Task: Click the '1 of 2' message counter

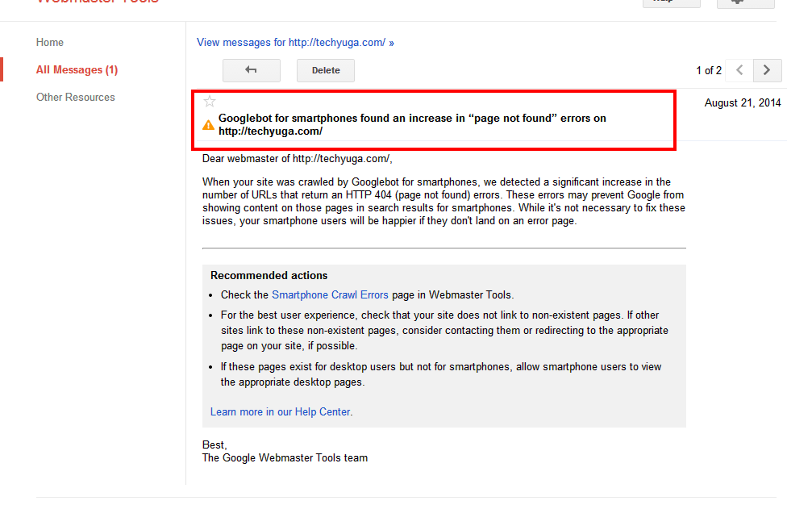Action: click(709, 70)
